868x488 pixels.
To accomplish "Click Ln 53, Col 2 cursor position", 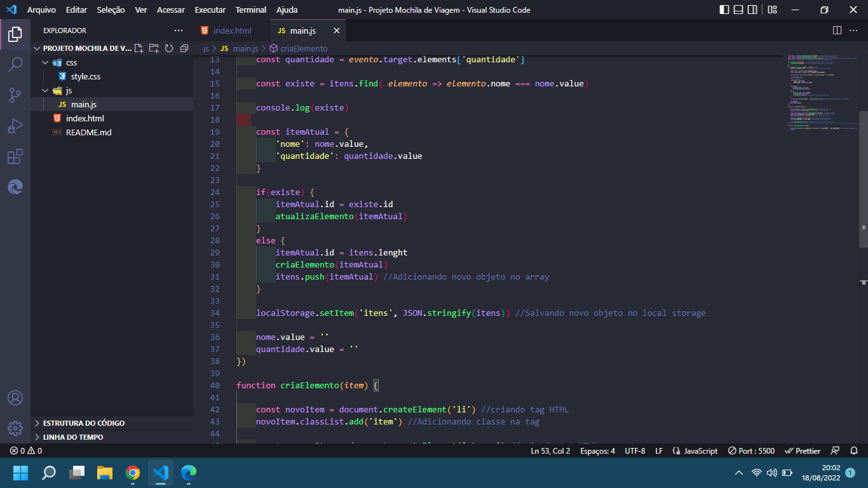I will [x=550, y=451].
